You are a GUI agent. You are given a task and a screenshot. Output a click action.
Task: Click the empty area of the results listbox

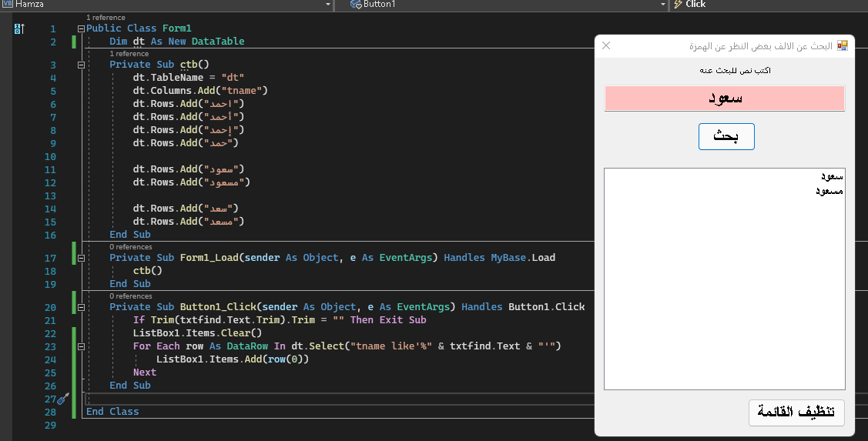coord(725,293)
